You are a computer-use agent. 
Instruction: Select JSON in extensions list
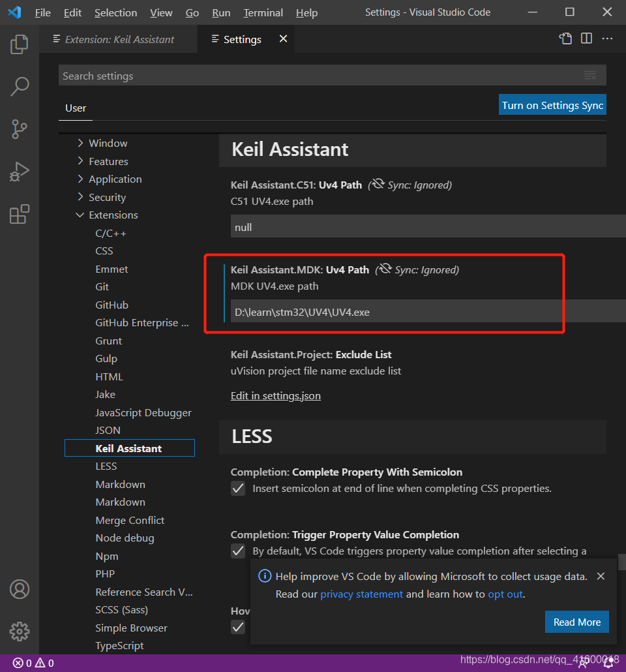tap(108, 431)
